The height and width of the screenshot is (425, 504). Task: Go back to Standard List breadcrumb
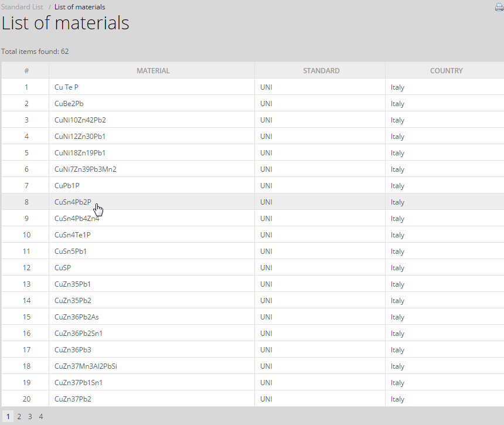[x=22, y=7]
